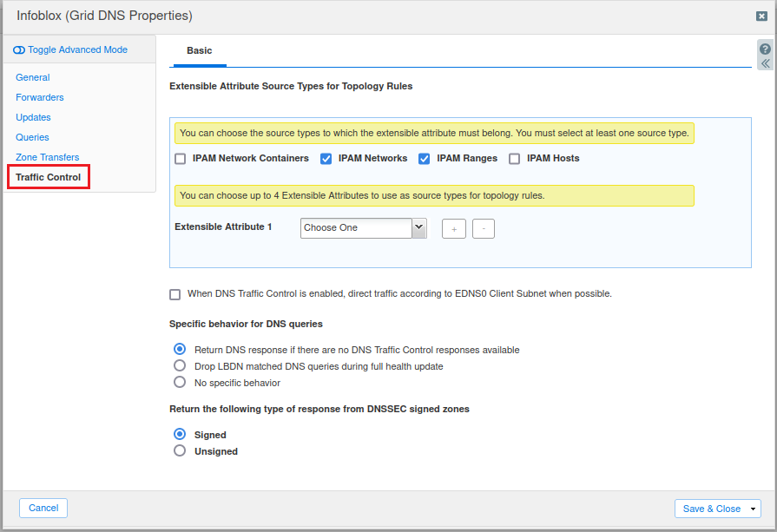Enable the EDNS0 Client Subnet traffic checkbox
The height and width of the screenshot is (532, 777).
(175, 294)
